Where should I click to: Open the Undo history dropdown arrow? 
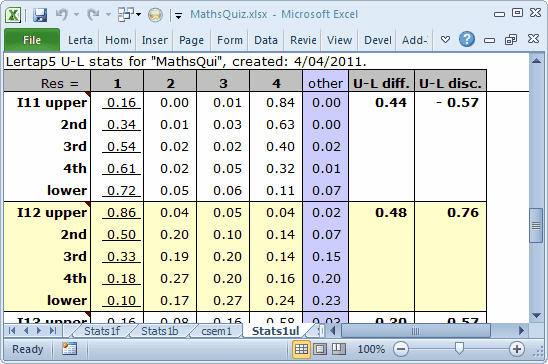[76, 15]
